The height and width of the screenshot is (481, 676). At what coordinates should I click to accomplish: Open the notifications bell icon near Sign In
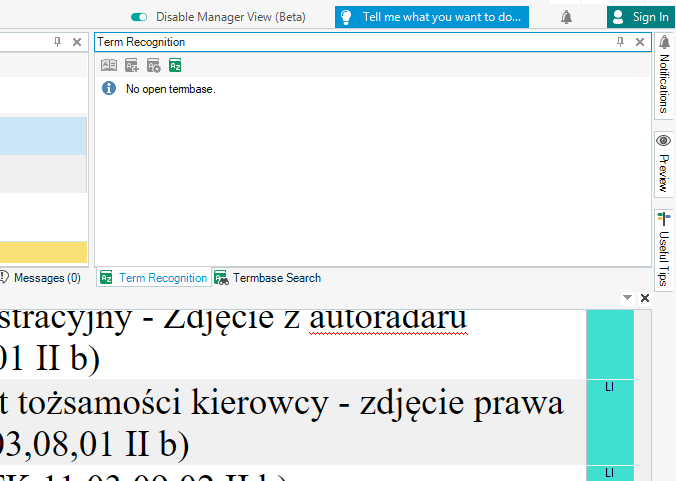coord(566,17)
